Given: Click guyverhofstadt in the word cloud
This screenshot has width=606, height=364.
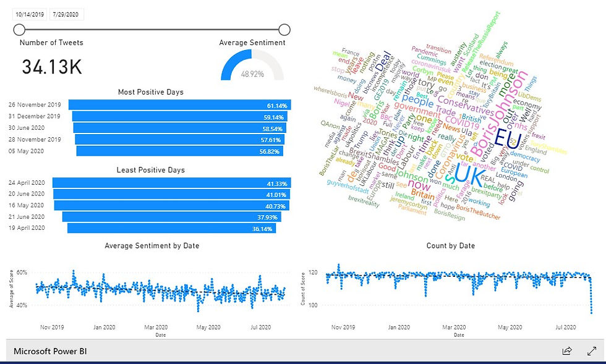Looking at the screenshot, I should point(348,186).
